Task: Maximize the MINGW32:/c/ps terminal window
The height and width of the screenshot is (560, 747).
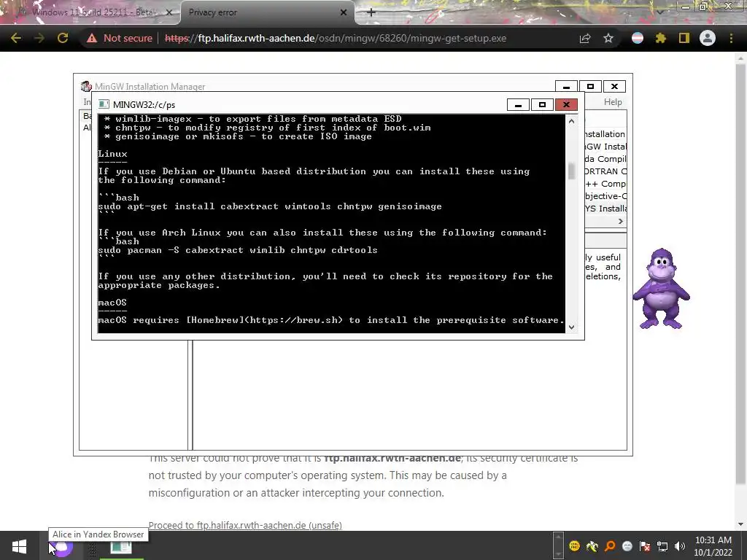Action: point(542,104)
